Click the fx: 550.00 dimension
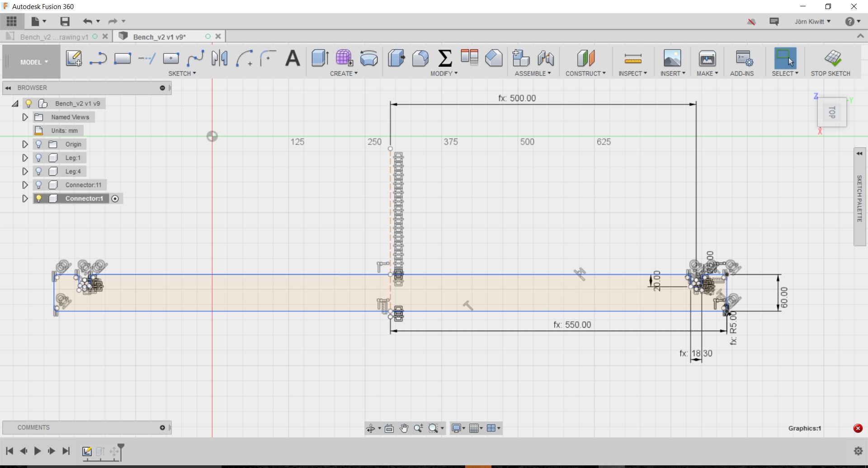This screenshot has height=468, width=868. pos(572,325)
